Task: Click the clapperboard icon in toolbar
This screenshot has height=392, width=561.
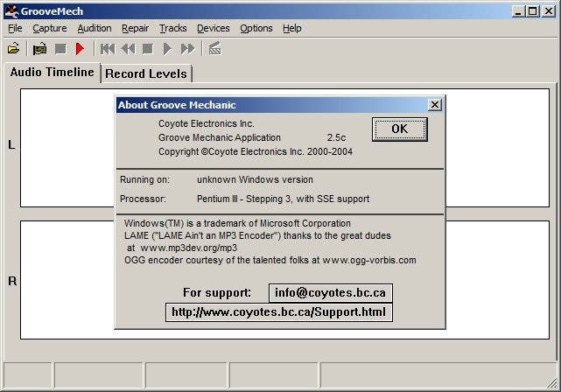Action: coord(214,49)
